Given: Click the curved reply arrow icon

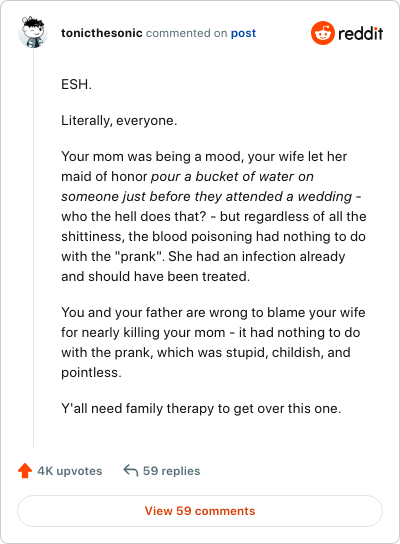Looking at the screenshot, I should [x=131, y=470].
